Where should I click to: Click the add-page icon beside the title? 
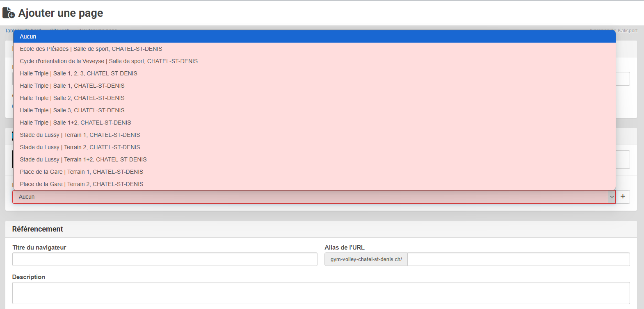[9, 13]
